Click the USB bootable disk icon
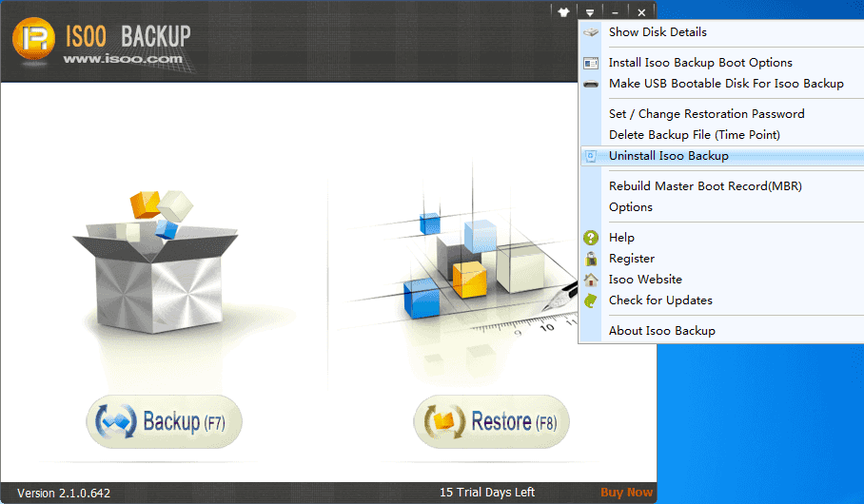 [x=591, y=84]
